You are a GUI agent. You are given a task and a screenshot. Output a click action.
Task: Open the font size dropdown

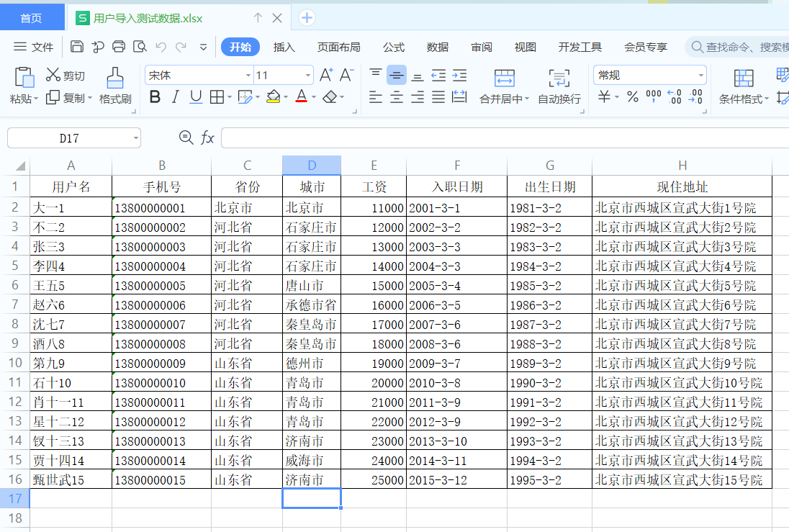(x=308, y=76)
